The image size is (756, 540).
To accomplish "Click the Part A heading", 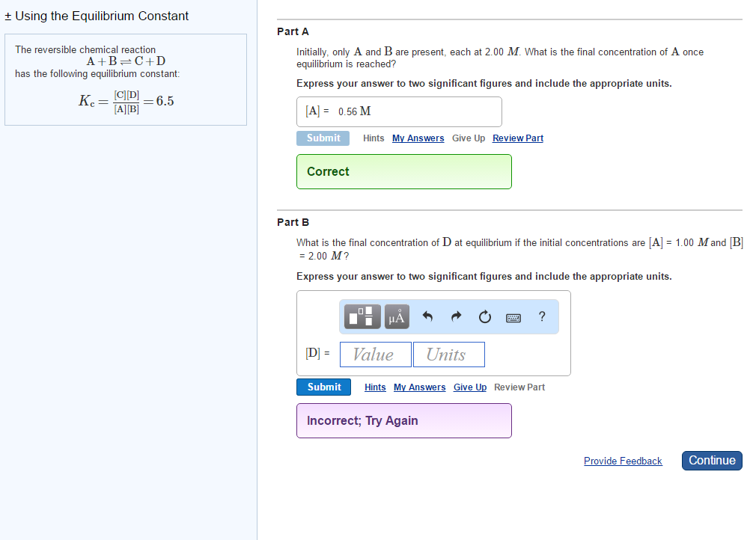I will [x=293, y=32].
